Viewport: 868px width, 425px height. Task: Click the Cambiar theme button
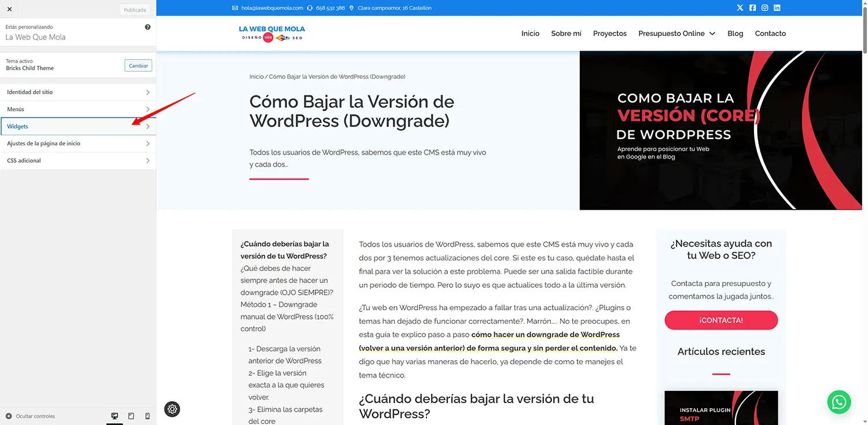click(138, 65)
